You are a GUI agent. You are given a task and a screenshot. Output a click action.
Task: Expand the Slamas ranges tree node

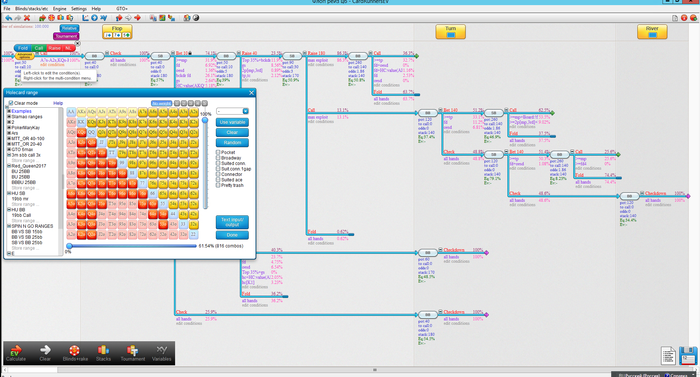click(x=9, y=117)
